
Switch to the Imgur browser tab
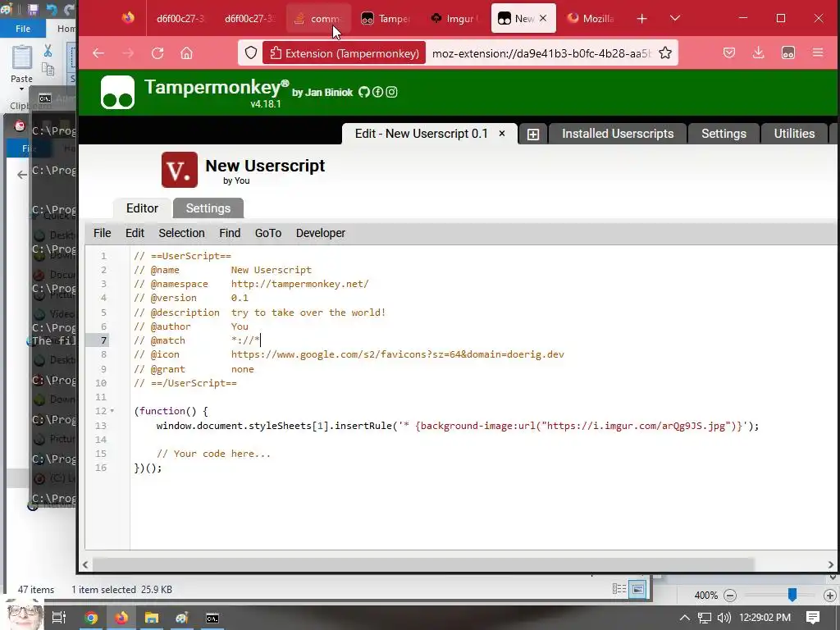pos(454,19)
